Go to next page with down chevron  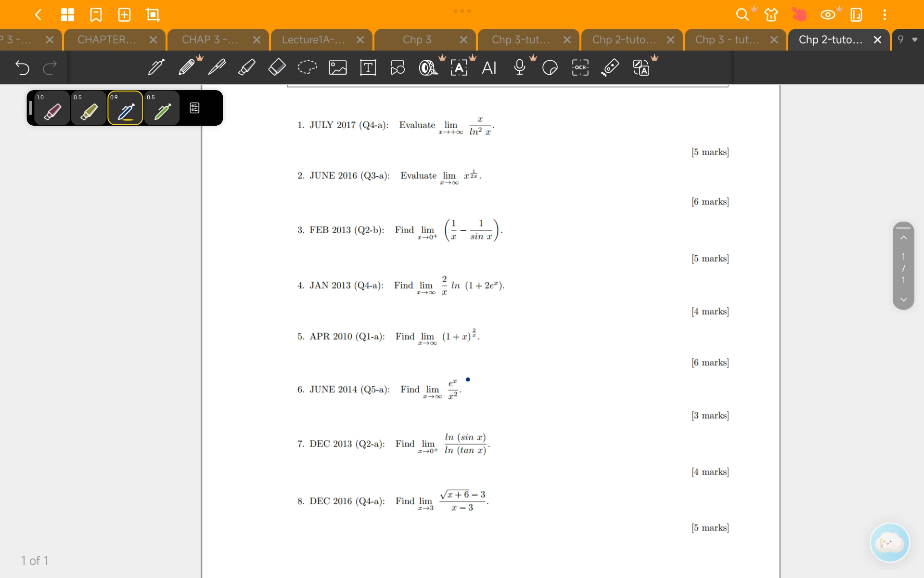click(903, 300)
